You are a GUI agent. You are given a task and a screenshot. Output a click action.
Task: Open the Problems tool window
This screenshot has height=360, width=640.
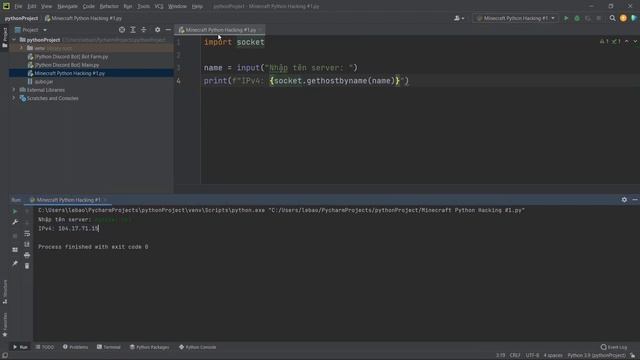76,347
